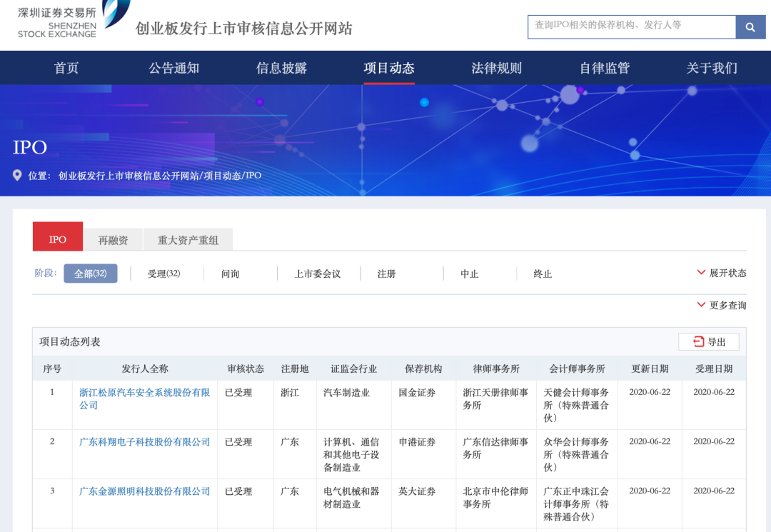
Task: Open the 信息披露 navigation menu
Action: click(x=281, y=69)
